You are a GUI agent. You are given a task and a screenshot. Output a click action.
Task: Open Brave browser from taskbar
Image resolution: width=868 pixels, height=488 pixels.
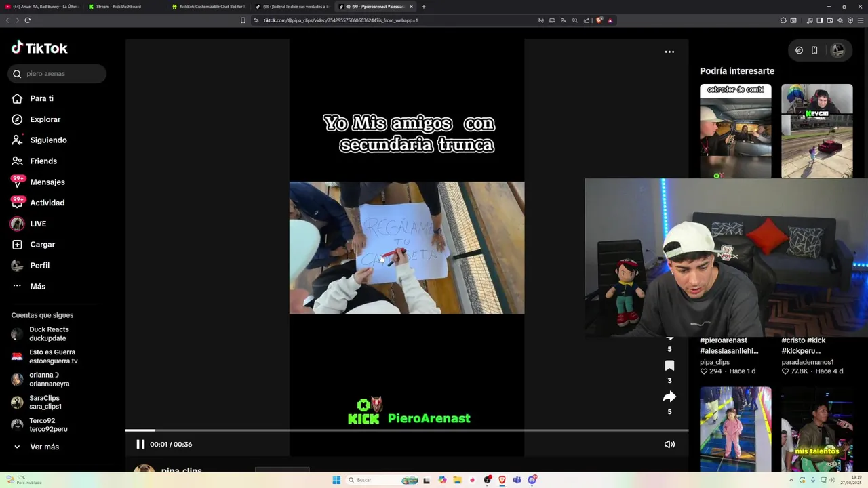502,480
